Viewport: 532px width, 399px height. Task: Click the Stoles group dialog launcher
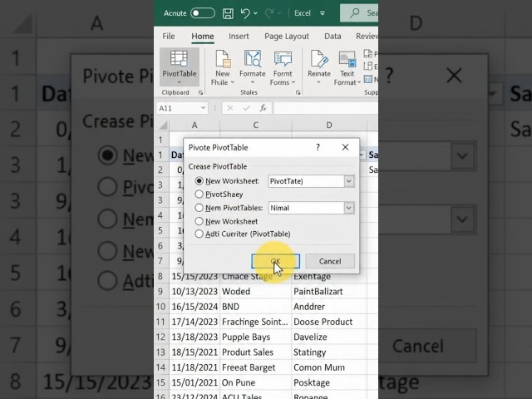298,92
